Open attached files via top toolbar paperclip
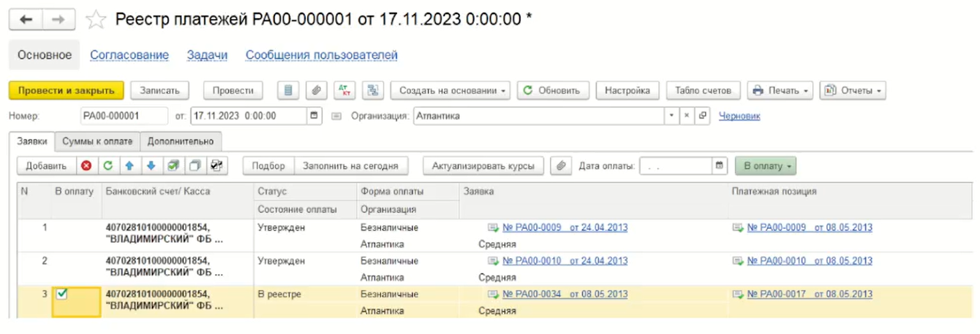 coord(316,91)
